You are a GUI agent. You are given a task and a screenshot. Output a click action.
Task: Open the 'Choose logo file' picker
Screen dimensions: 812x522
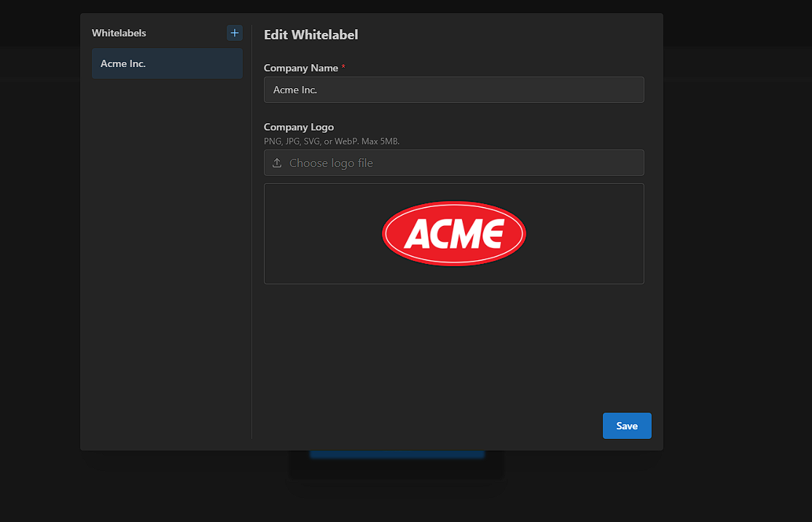(x=453, y=163)
